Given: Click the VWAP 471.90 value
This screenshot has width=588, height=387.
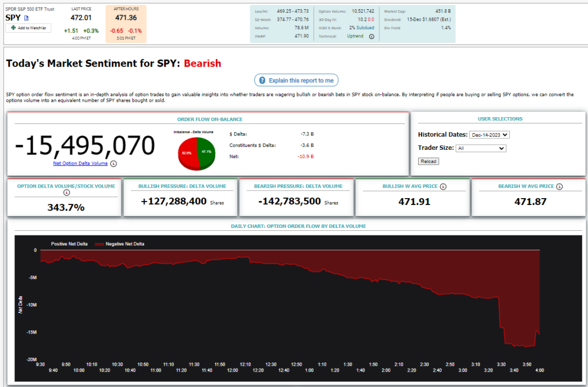Looking at the screenshot, I should (301, 36).
